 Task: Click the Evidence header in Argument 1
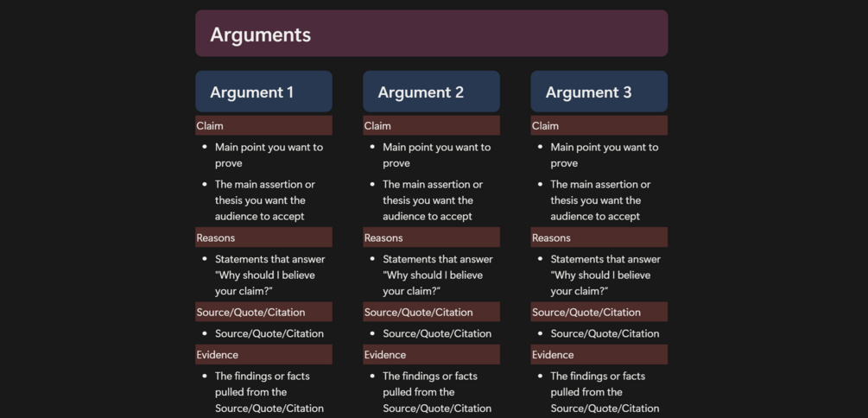tap(263, 354)
